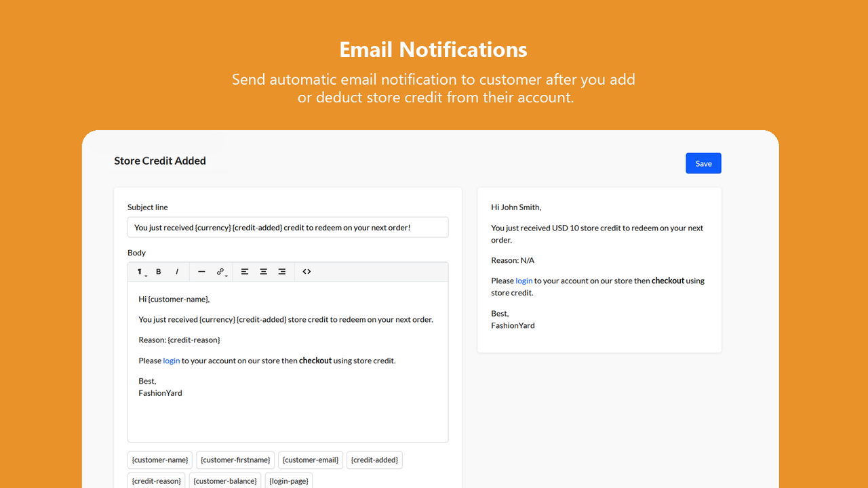Insert a horizontal divider line
868x488 pixels.
(x=201, y=271)
